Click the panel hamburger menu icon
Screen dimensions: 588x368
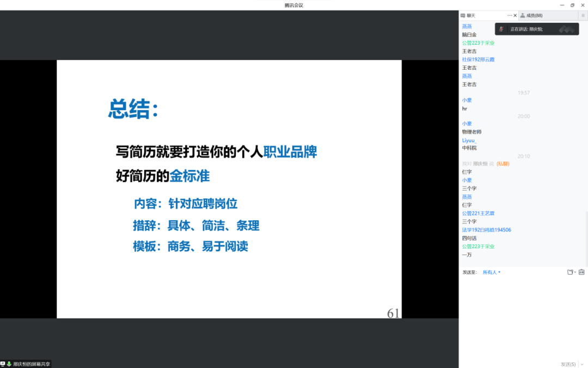[x=583, y=15]
